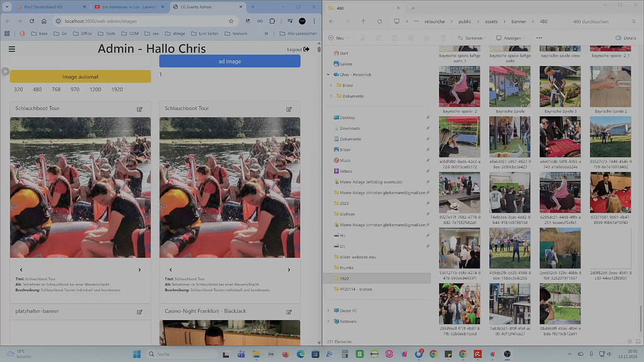
Task: Click the yellow Image automat button
Action: [x=80, y=77]
